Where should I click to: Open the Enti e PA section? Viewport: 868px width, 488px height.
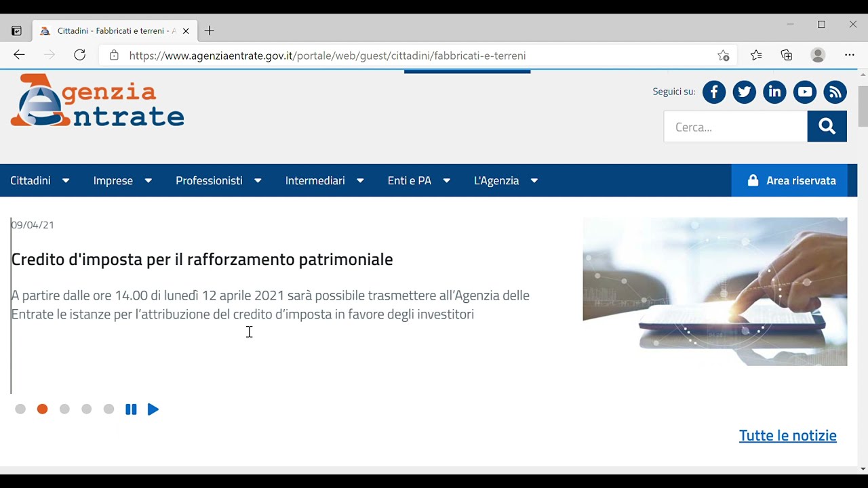point(410,180)
